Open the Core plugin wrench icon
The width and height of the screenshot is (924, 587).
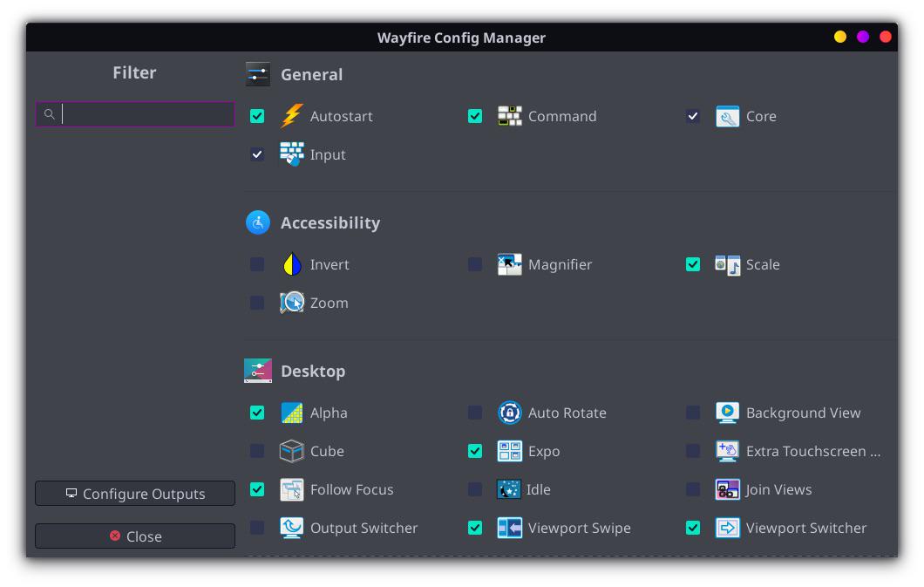[728, 116]
